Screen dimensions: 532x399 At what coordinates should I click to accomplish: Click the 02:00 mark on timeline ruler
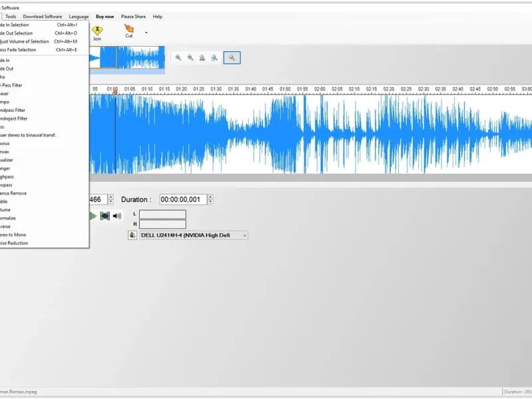click(320, 89)
